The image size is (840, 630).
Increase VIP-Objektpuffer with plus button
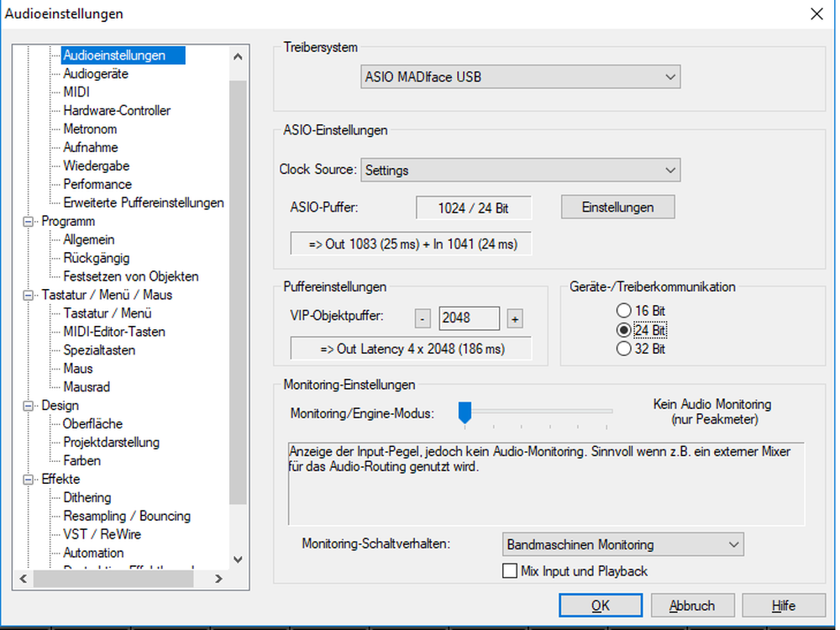tap(515, 319)
